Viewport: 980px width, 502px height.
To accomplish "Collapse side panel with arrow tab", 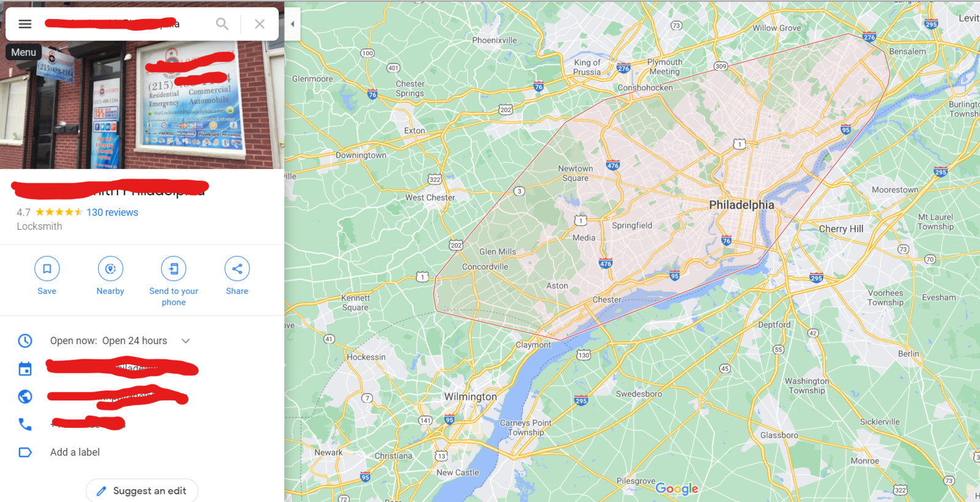I will tap(292, 24).
